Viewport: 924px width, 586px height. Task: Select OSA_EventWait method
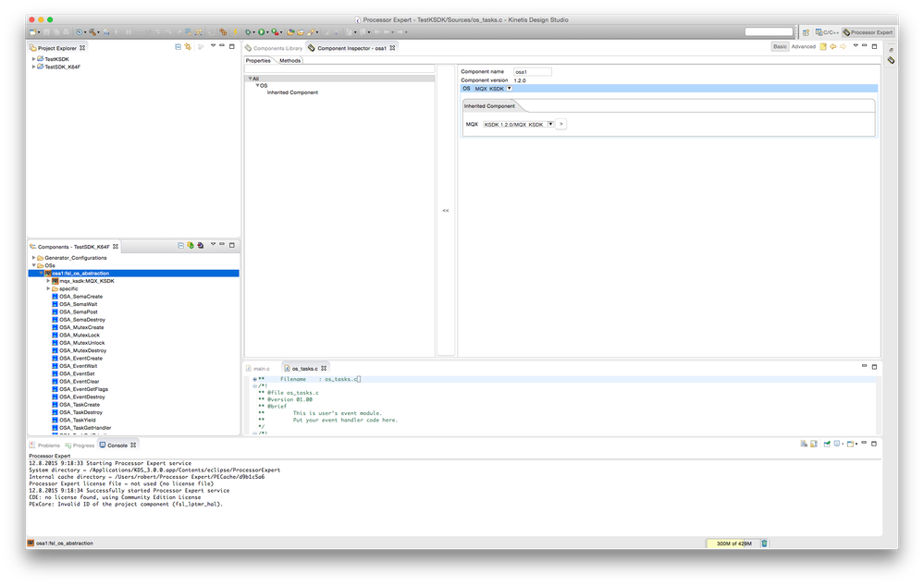78,366
